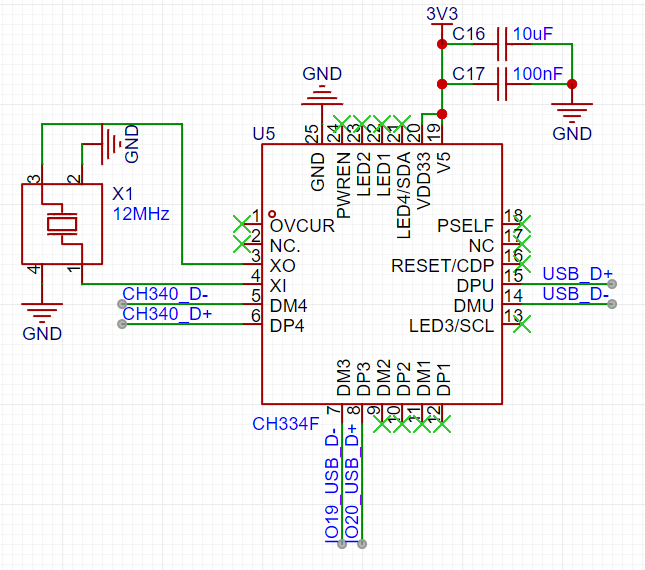Click the no-connect cross on PWREN pin 24
This screenshot has width=645, height=570.
pos(342,124)
